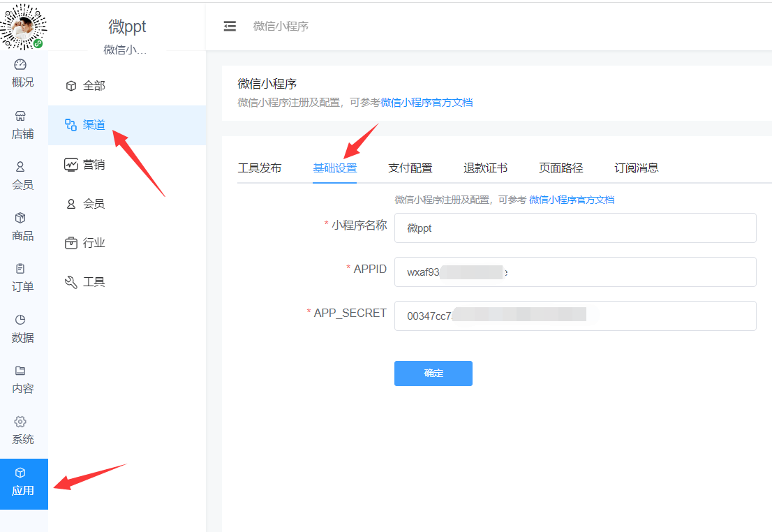772x532 pixels.
Task: Click the 系统 label in left rail
Action: 22,439
